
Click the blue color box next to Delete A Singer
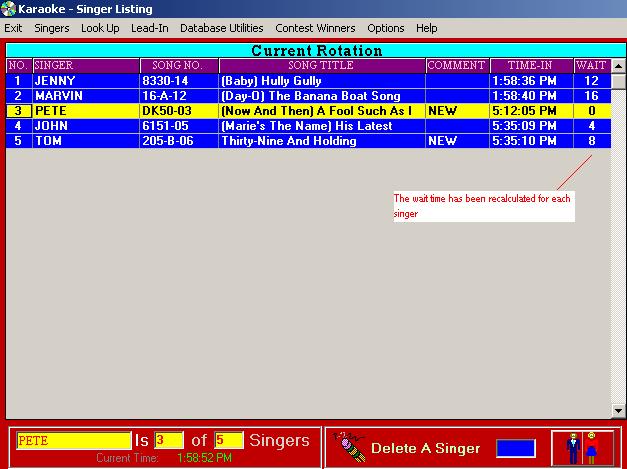pos(515,448)
